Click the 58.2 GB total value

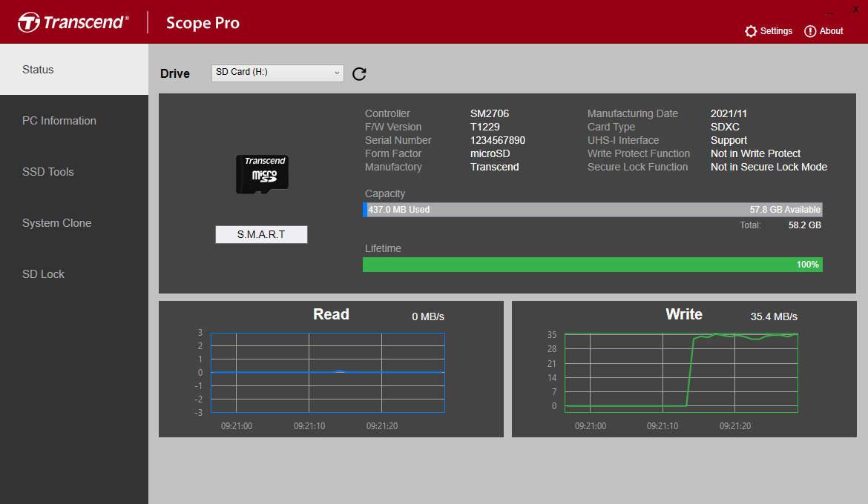tap(804, 225)
